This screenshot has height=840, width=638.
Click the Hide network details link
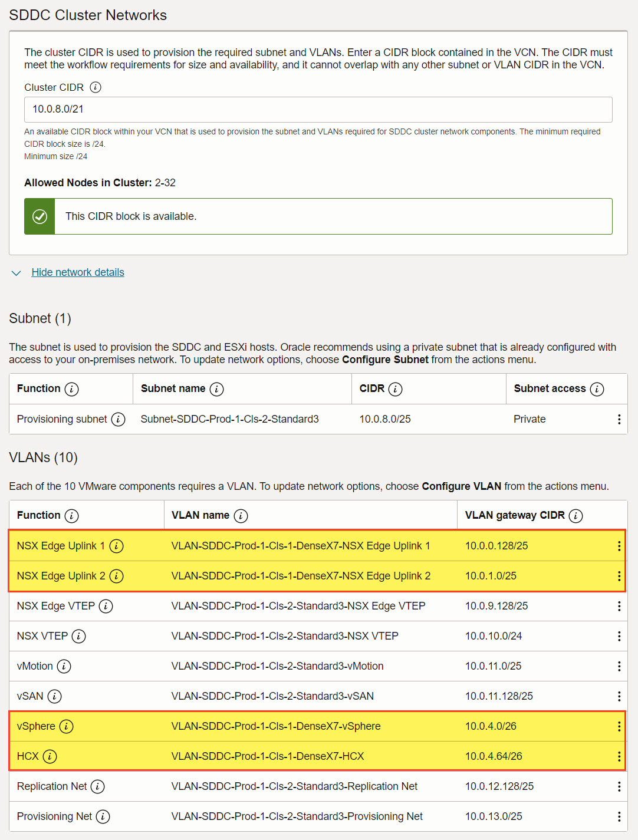pyautogui.click(x=78, y=272)
